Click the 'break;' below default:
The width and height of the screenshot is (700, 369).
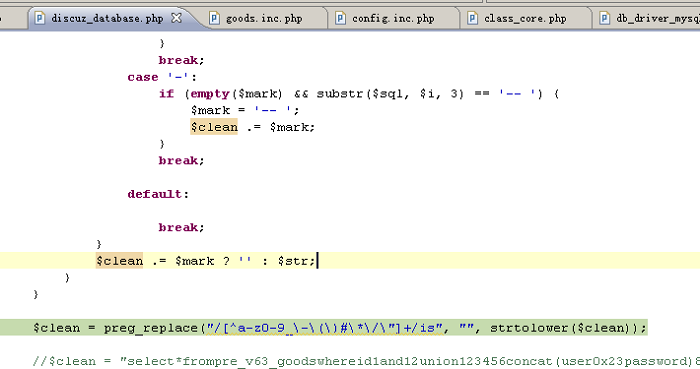pos(181,228)
